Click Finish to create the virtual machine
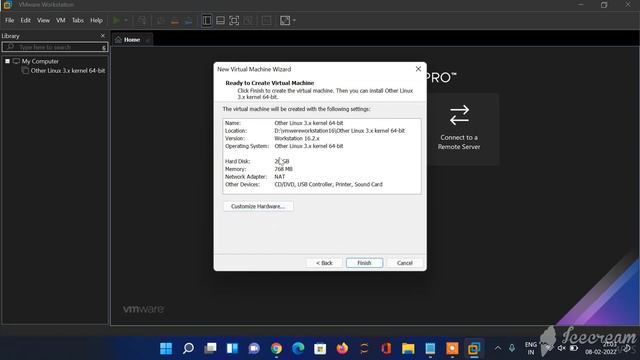 click(x=364, y=263)
